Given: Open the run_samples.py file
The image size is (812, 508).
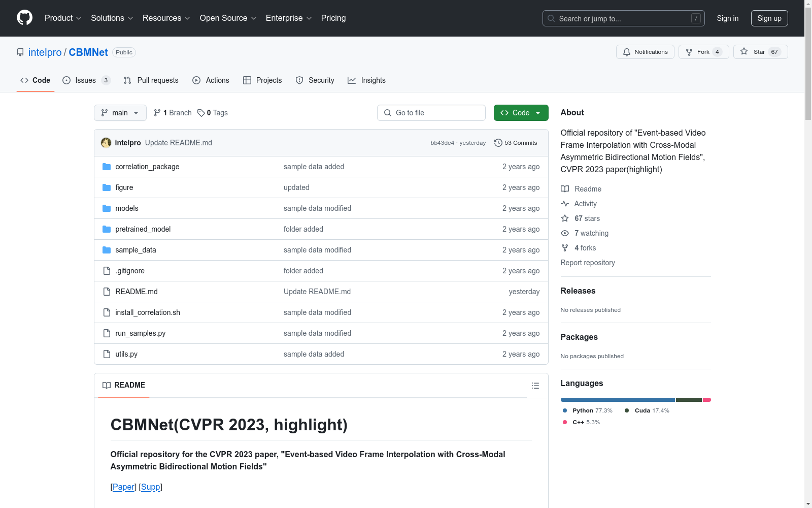Looking at the screenshot, I should coord(140,333).
